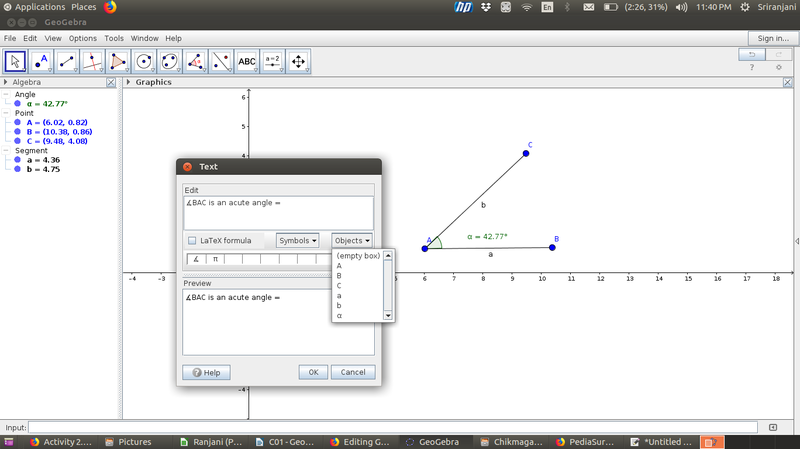Open the Places menu in top panel
The width and height of the screenshot is (800, 449).
coord(84,7)
